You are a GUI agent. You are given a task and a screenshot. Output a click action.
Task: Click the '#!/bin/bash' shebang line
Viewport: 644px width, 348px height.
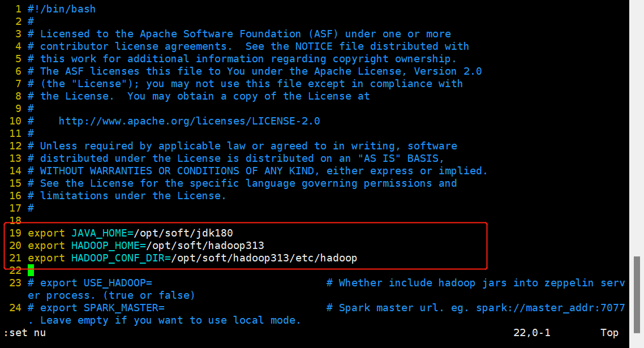pos(62,9)
